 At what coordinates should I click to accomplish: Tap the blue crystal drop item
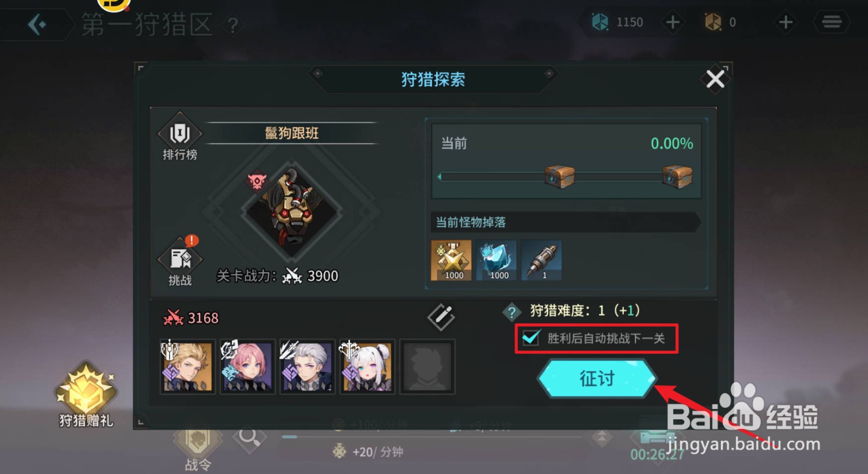point(496,260)
